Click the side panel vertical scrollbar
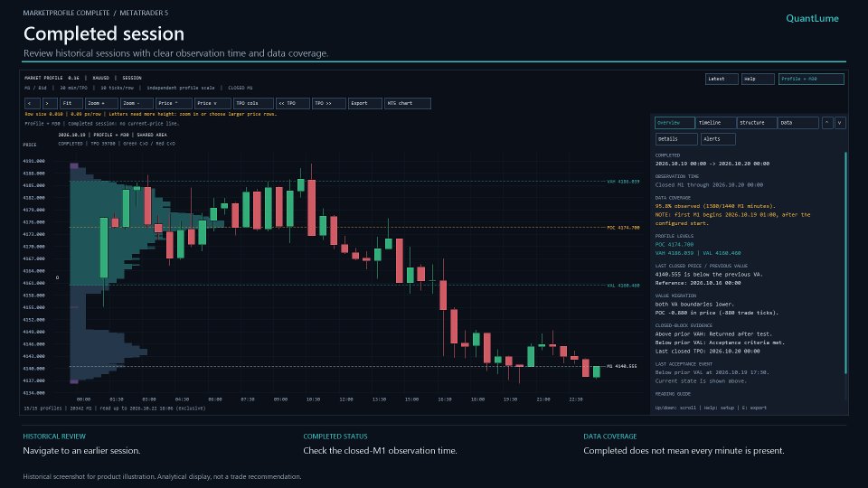This screenshot has width=868, height=488. (x=845, y=263)
